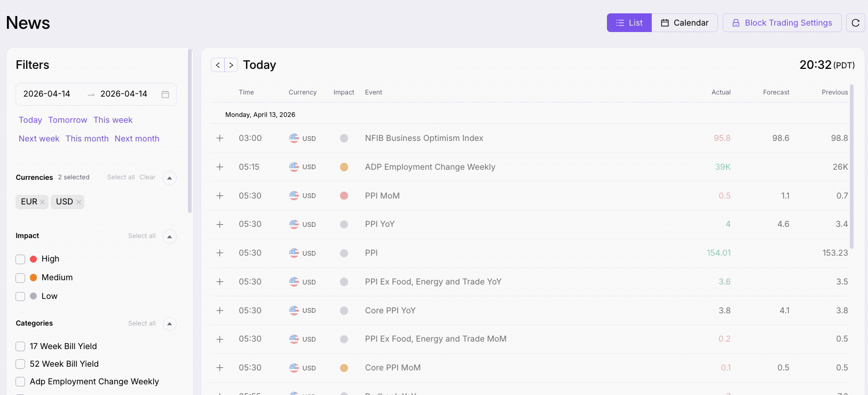This screenshot has width=868, height=395.
Task: Click the start date field 2026-04-14
Action: [x=47, y=94]
